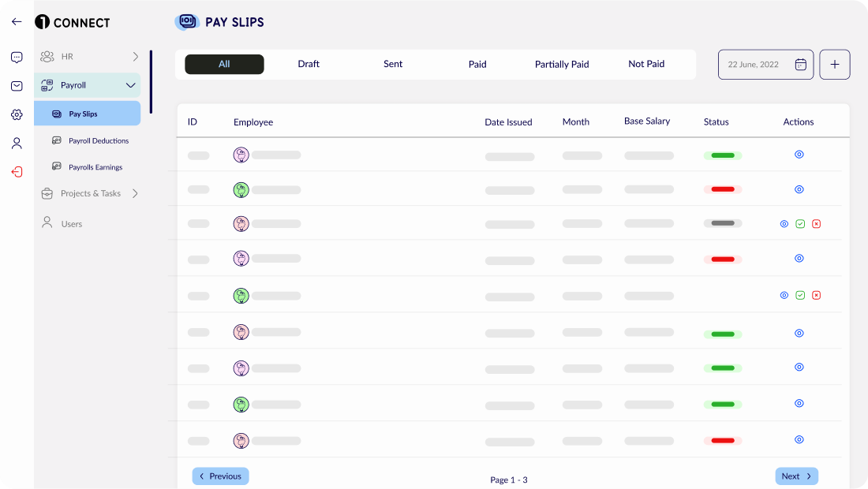The height and width of the screenshot is (489, 868).
Task: Click the plus button to add pay slip
Action: click(835, 64)
